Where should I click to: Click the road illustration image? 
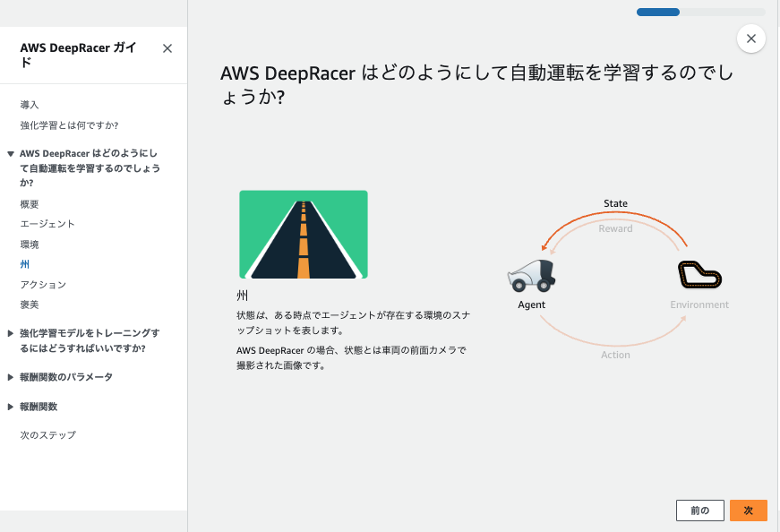click(x=303, y=235)
